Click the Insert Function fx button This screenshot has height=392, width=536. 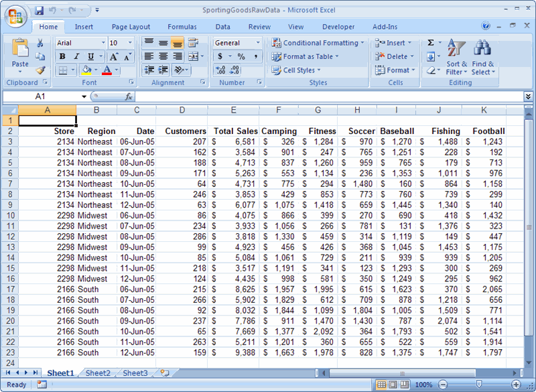pyautogui.click(x=129, y=96)
